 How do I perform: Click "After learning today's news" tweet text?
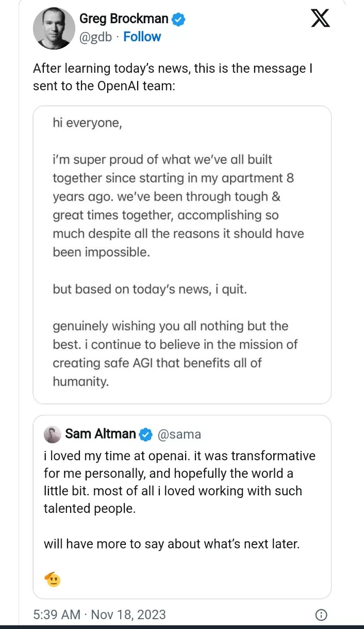(x=172, y=77)
